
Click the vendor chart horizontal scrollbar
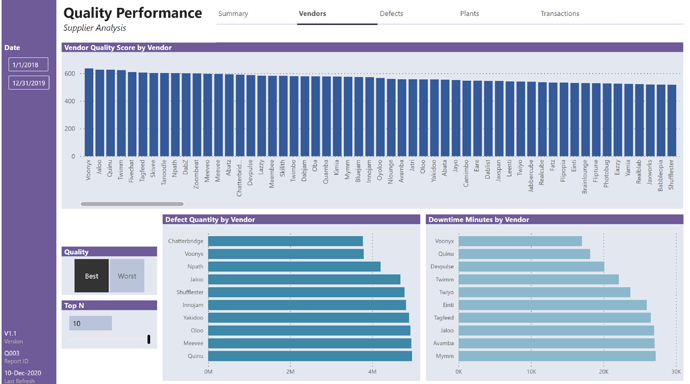(x=132, y=204)
